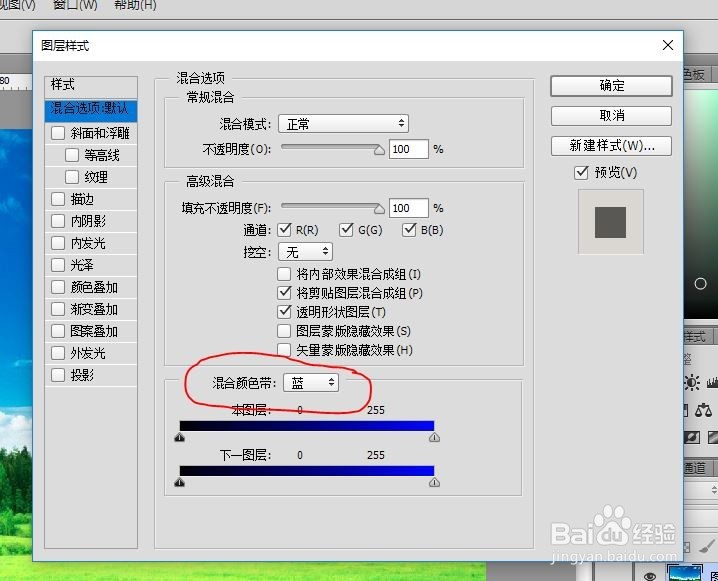The height and width of the screenshot is (581, 718).
Task: Enable the 斜面和浮雕 effect checkbox
Action: (58, 133)
